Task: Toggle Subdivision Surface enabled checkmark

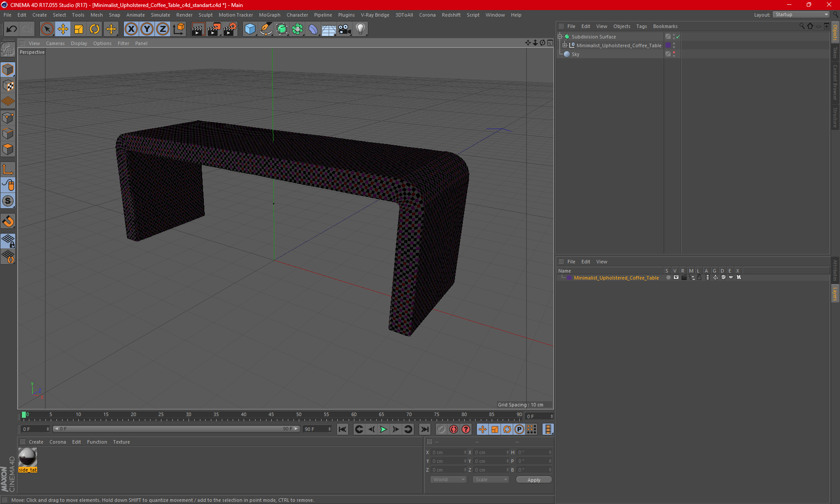Action: pos(678,37)
